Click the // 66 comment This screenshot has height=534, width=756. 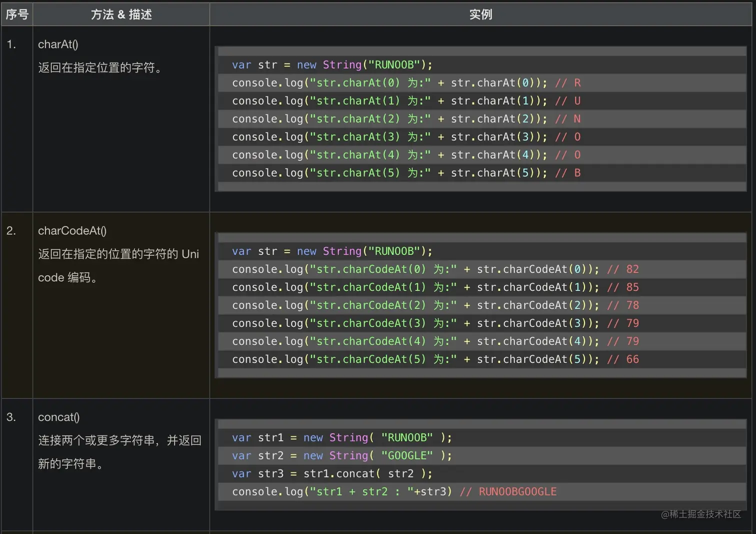coord(623,359)
